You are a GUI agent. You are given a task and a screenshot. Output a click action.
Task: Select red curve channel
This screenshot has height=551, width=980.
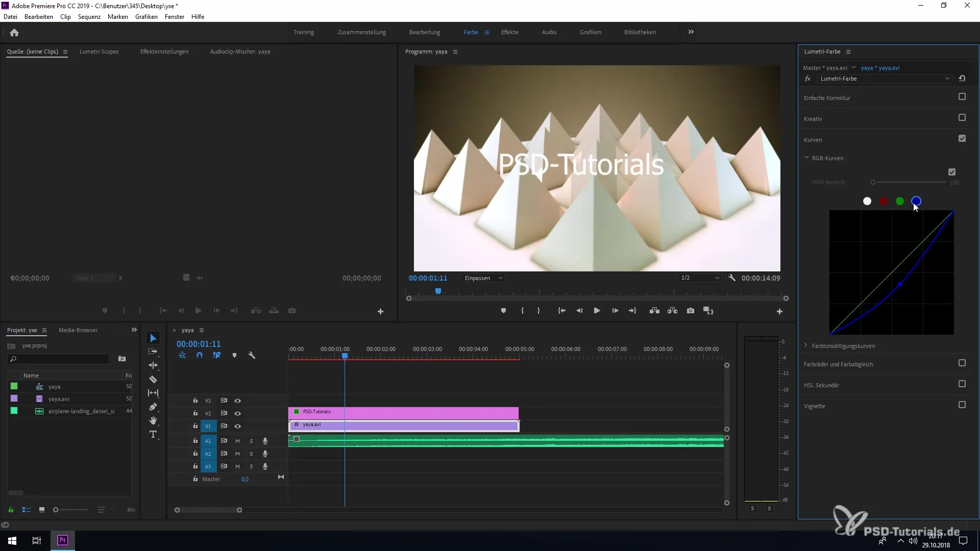click(884, 202)
